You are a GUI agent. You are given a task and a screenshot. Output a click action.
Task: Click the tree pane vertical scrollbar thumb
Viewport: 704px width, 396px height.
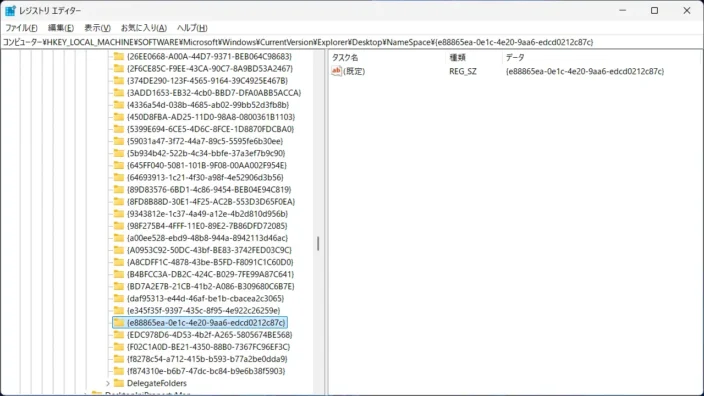click(x=318, y=243)
